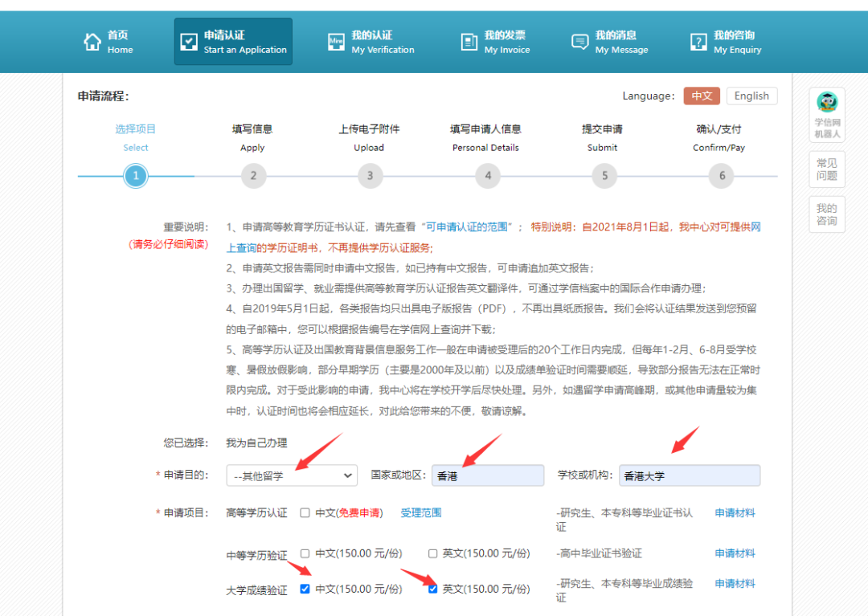The height and width of the screenshot is (616, 868).
Task: Open the 学信网机器人 robot avatar
Action: pos(827,102)
